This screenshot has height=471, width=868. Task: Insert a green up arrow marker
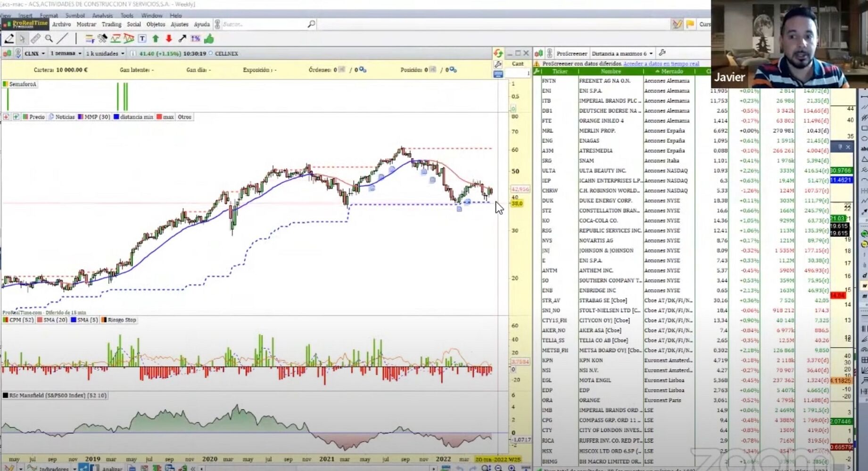[x=156, y=39]
